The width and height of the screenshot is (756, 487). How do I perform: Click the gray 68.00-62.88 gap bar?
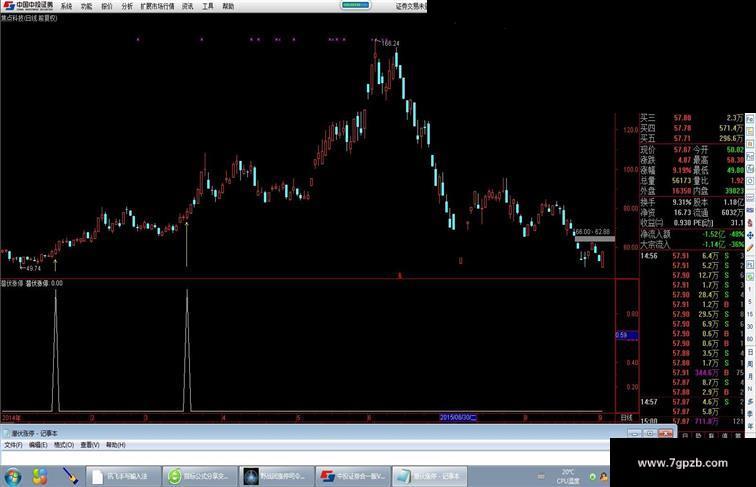[594, 239]
